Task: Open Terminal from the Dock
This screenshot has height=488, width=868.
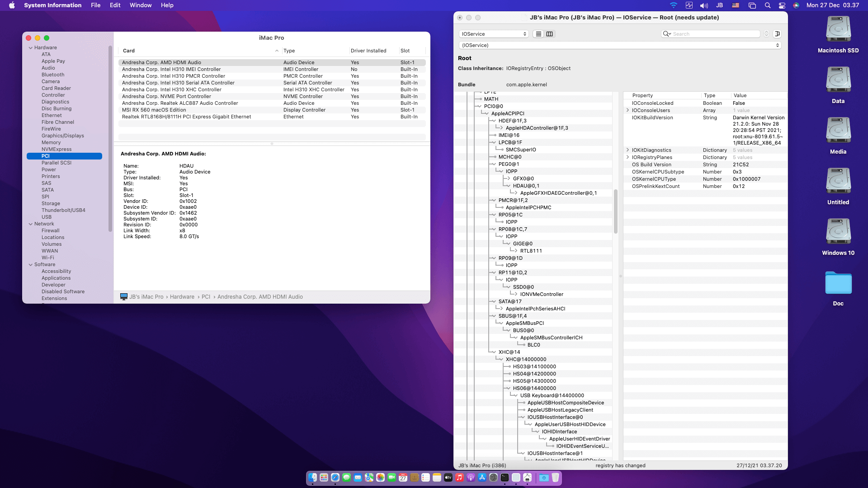Action: tap(505, 478)
